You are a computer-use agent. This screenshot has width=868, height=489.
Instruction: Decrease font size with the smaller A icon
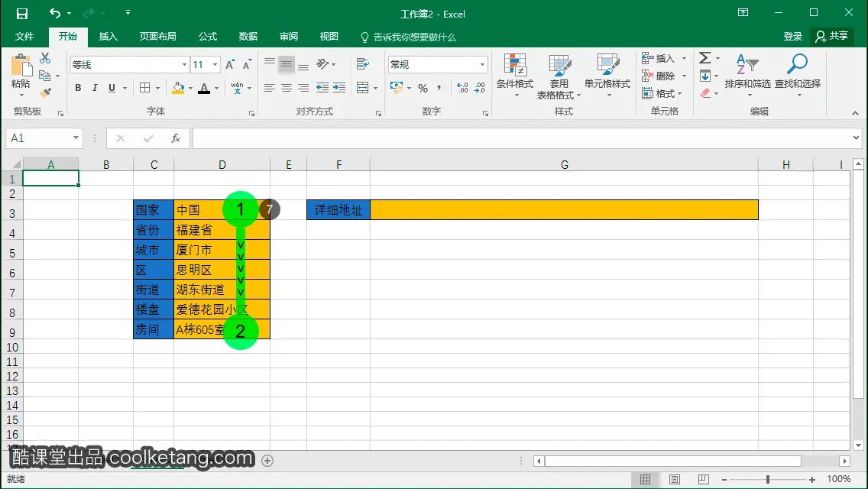click(247, 65)
